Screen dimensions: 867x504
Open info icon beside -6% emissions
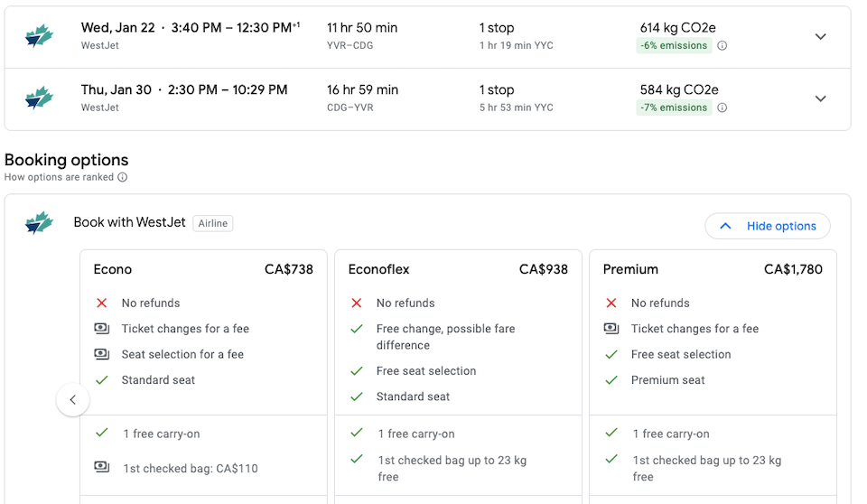point(722,45)
